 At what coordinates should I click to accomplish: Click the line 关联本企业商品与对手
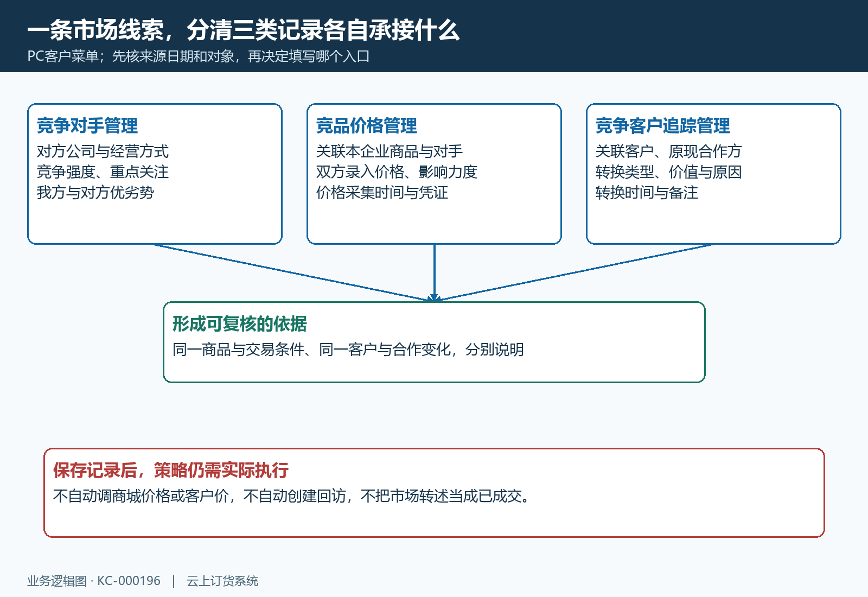390,151
